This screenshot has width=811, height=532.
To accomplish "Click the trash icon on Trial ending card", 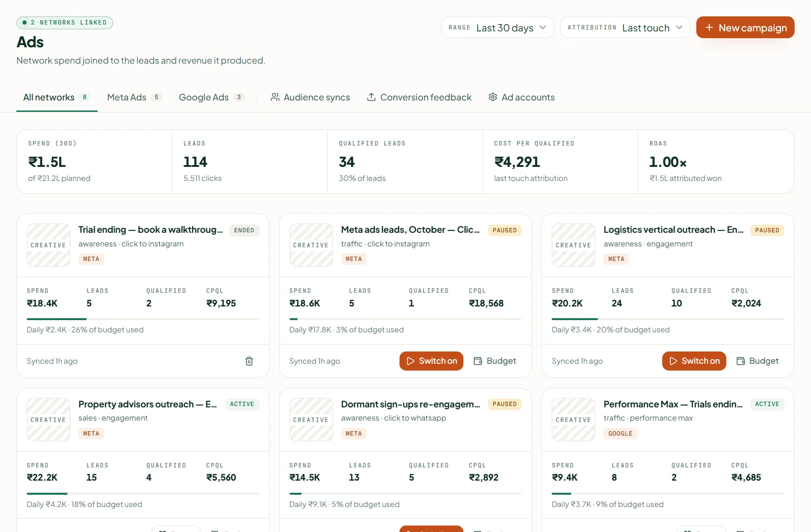I will tap(249, 361).
